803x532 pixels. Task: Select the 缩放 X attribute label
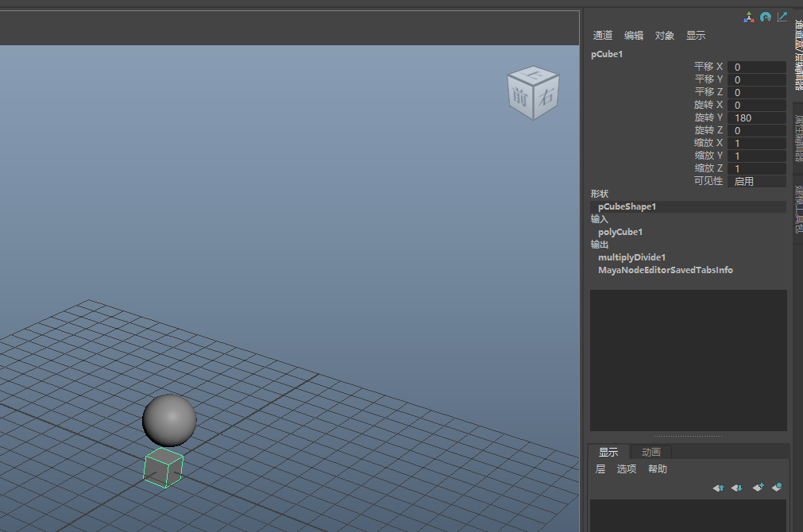pyautogui.click(x=708, y=143)
